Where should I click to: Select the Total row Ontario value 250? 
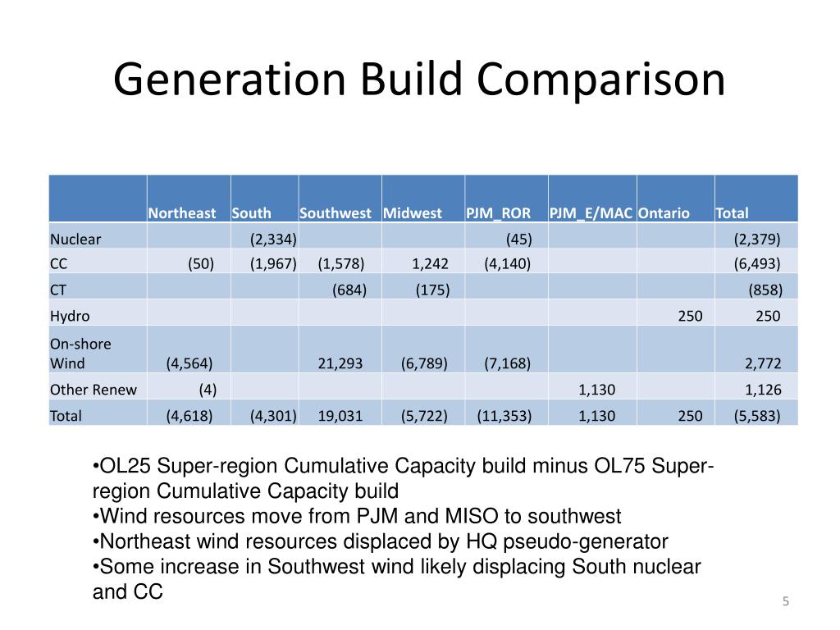coord(690,416)
